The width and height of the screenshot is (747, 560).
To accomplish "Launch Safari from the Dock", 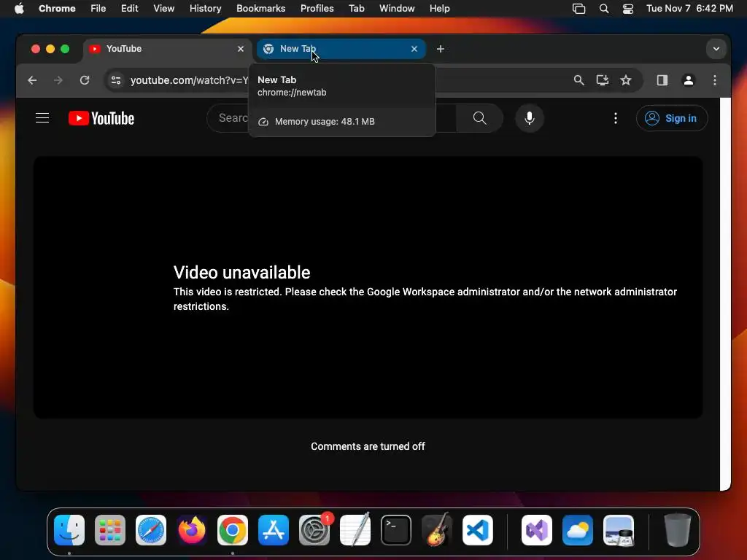I will pos(151,530).
